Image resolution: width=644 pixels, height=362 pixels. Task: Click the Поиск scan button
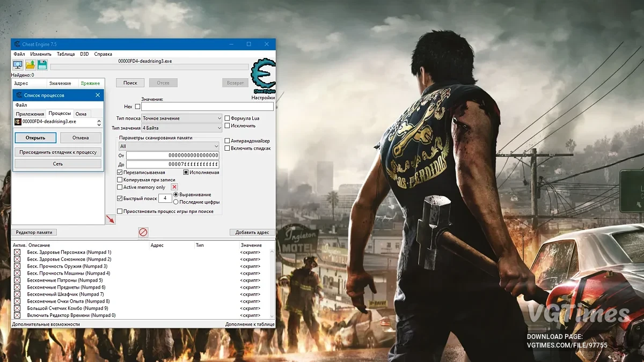tap(130, 83)
